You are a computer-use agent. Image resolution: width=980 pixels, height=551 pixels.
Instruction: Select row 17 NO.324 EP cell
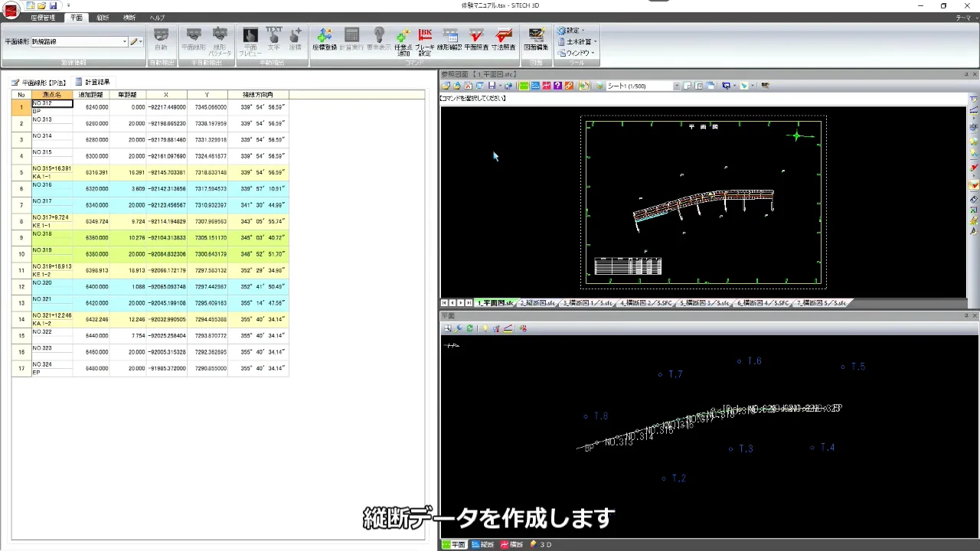tap(52, 368)
